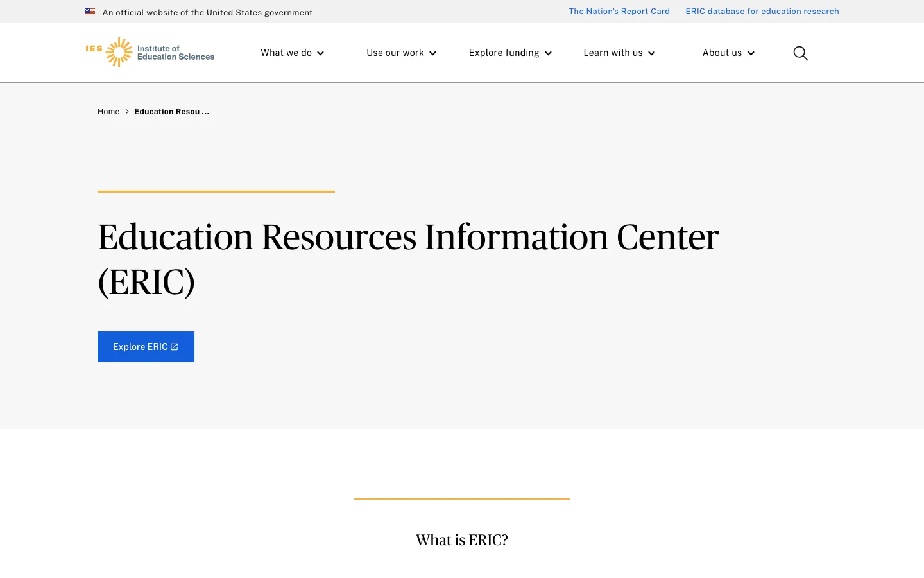This screenshot has height=578, width=924.
Task: Click the official US government website notice
Action: [x=207, y=12]
